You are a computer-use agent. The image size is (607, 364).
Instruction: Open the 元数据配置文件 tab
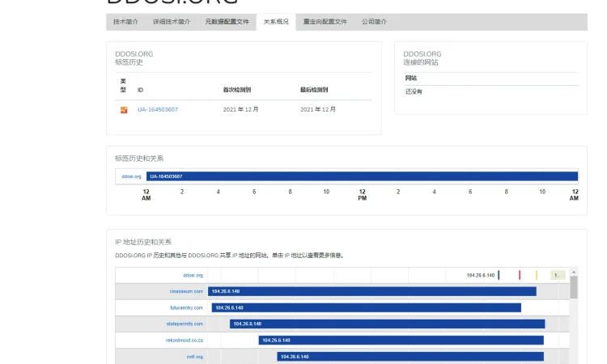[x=227, y=22]
